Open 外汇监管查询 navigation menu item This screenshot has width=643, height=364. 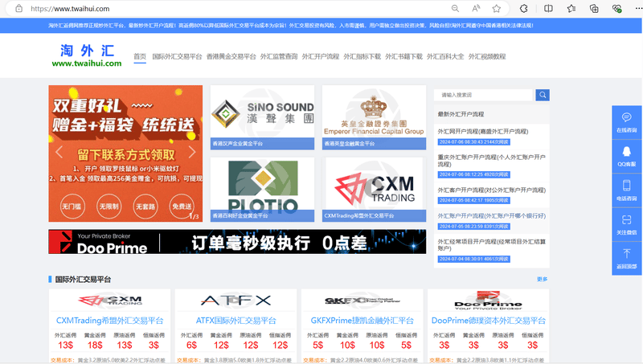pos(279,56)
